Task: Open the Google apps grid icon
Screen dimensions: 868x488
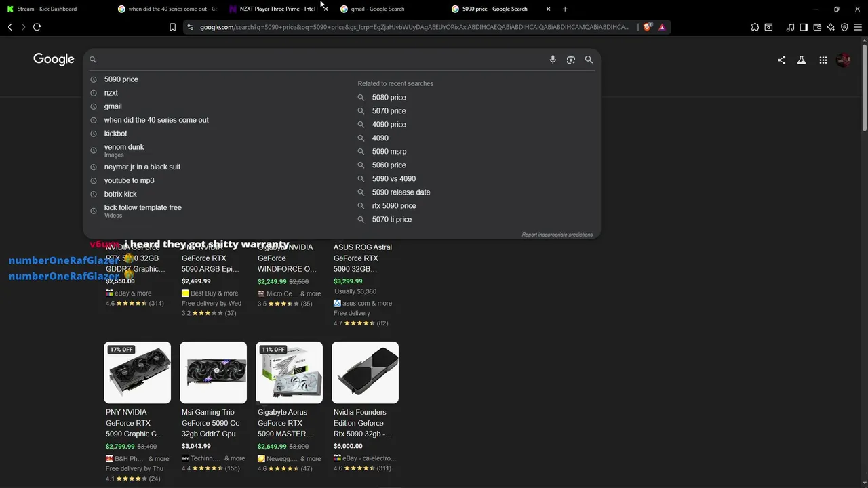Action: [823, 60]
